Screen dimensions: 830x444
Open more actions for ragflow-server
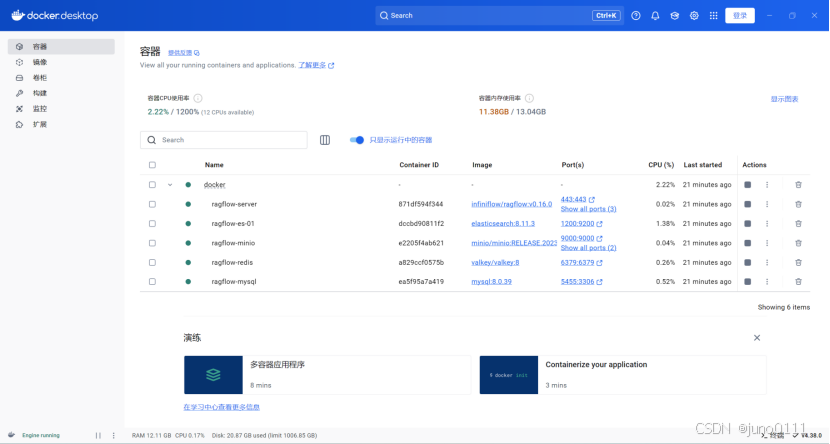[x=766, y=204]
